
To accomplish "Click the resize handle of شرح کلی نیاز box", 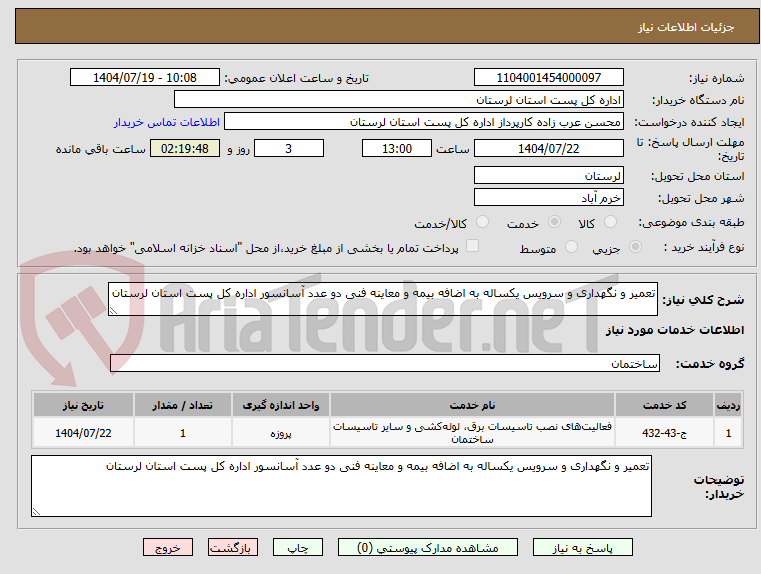I will point(113,311).
